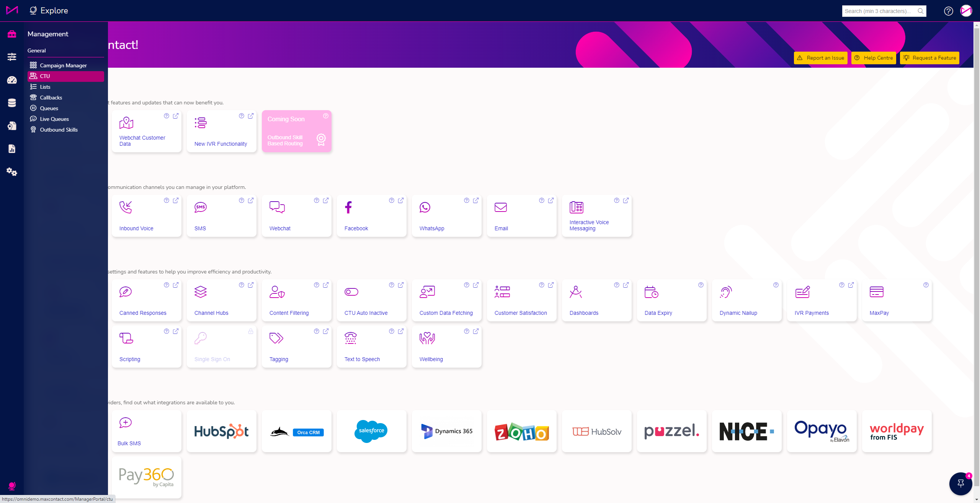The height and width of the screenshot is (503, 980).
Task: Open the reports document sidebar icon
Action: 12,149
